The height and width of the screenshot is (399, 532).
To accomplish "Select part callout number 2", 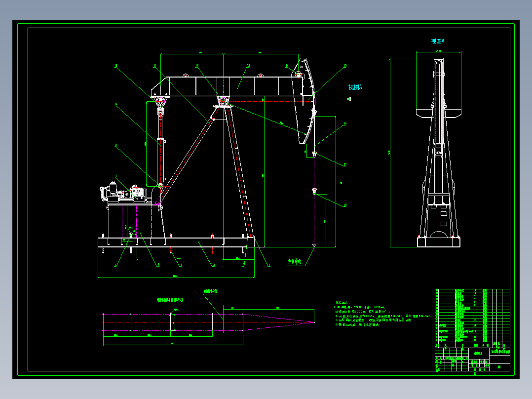I will (x=243, y=265).
